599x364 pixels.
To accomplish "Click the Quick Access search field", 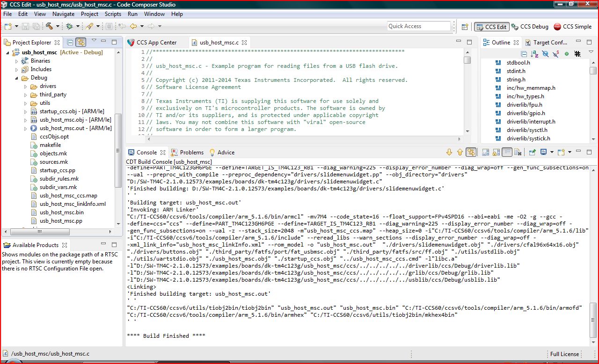I will click(x=418, y=26).
